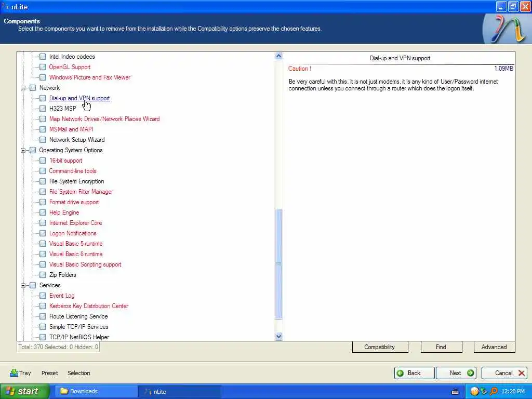Collapse the Network tree node
The height and width of the screenshot is (399, 532).
point(23,88)
